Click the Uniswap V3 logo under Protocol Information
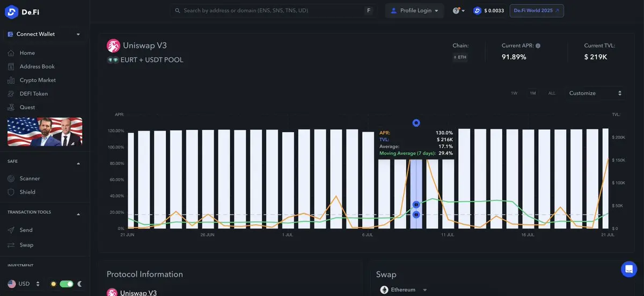The image size is (644, 296). pyautogui.click(x=112, y=293)
